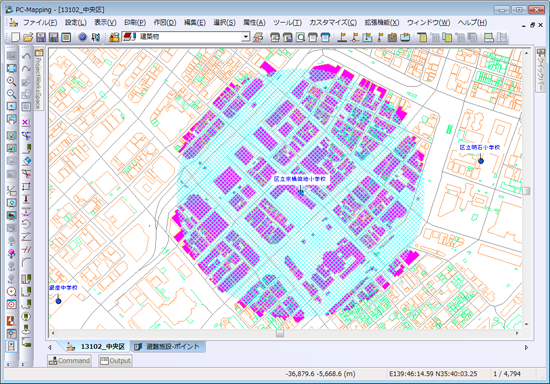Open the Output panel tab
The height and width of the screenshot is (384, 550).
115,361
